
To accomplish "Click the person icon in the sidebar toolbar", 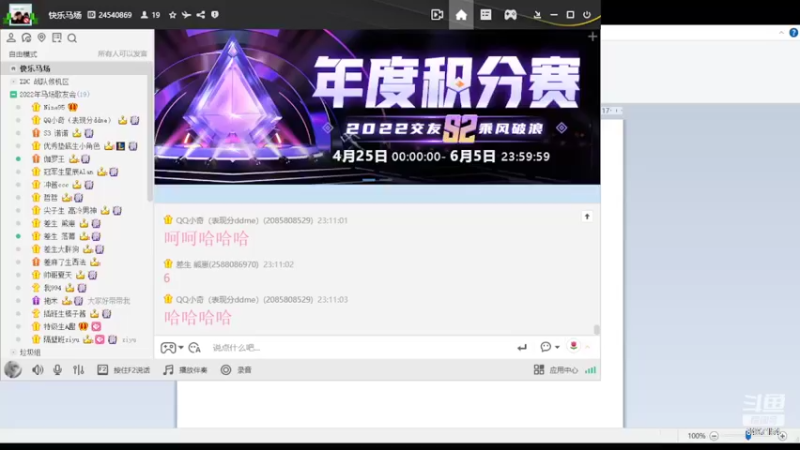I will pyautogui.click(x=11, y=38).
